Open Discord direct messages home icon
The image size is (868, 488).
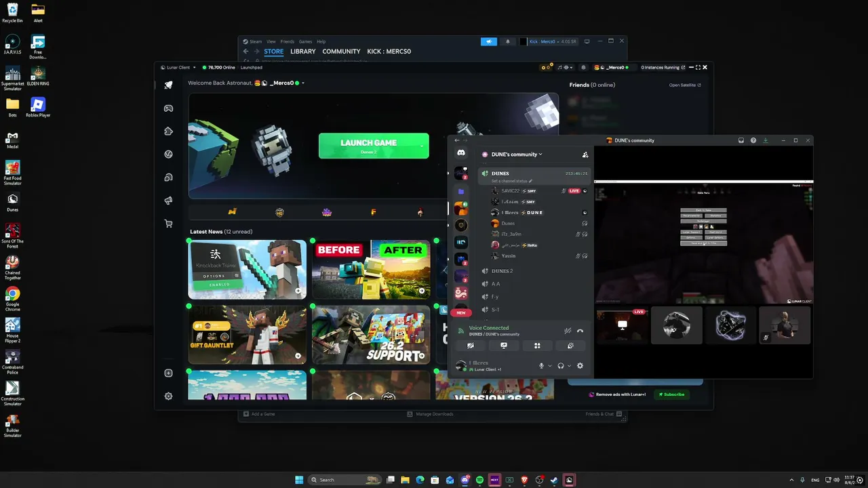pyautogui.click(x=461, y=154)
